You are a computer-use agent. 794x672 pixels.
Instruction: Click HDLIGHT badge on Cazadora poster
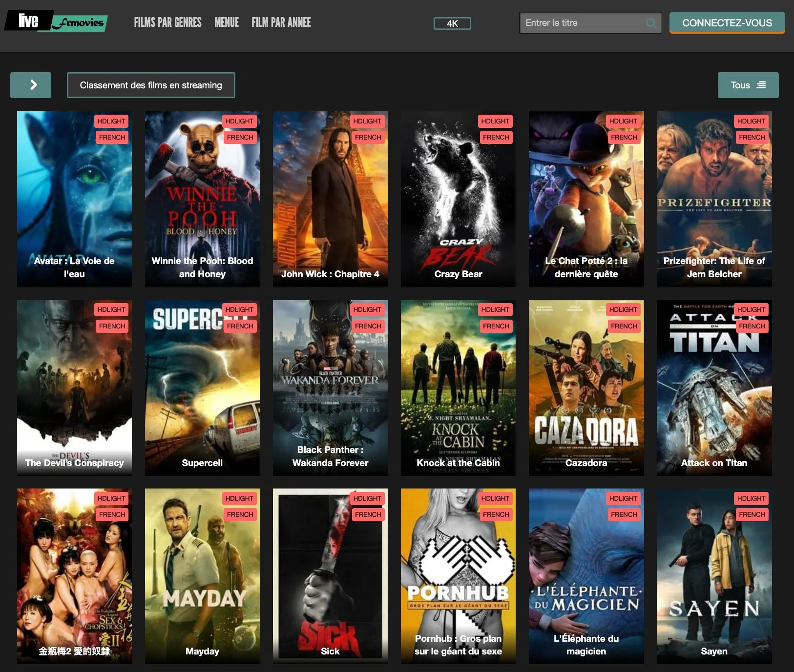[x=623, y=309]
